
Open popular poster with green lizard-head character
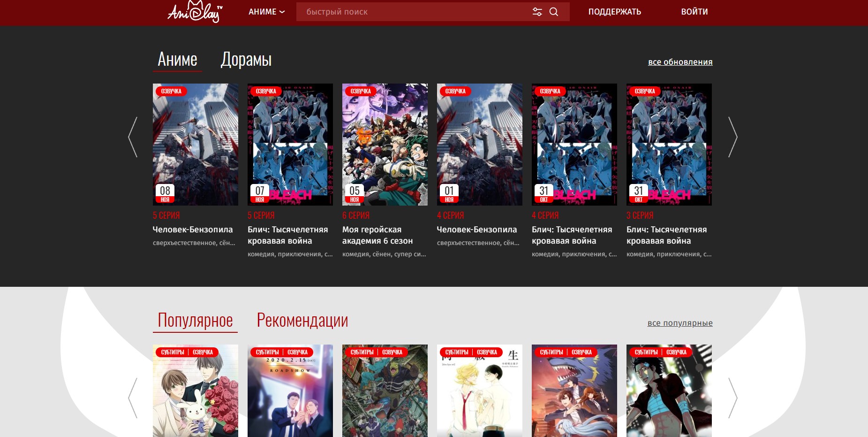(x=385, y=391)
